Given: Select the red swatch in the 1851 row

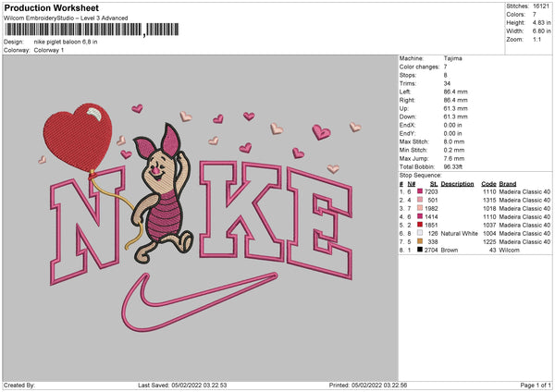Looking at the screenshot, I should point(420,225).
